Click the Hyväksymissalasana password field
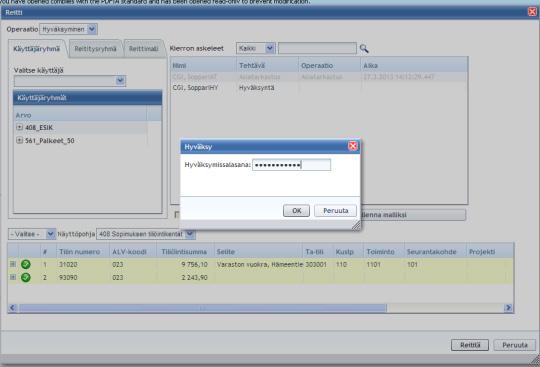The image size is (540, 367). coord(291,165)
